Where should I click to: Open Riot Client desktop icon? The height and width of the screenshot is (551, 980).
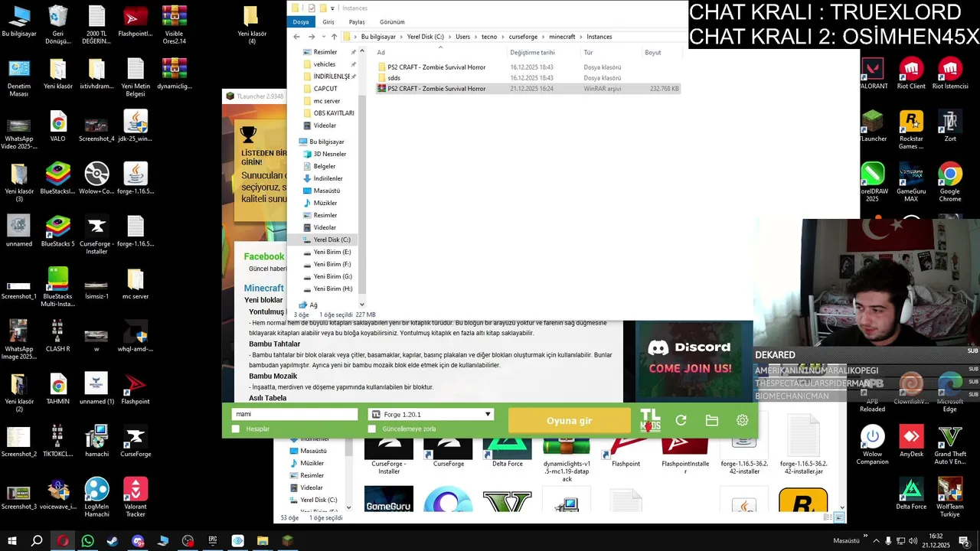(911, 73)
